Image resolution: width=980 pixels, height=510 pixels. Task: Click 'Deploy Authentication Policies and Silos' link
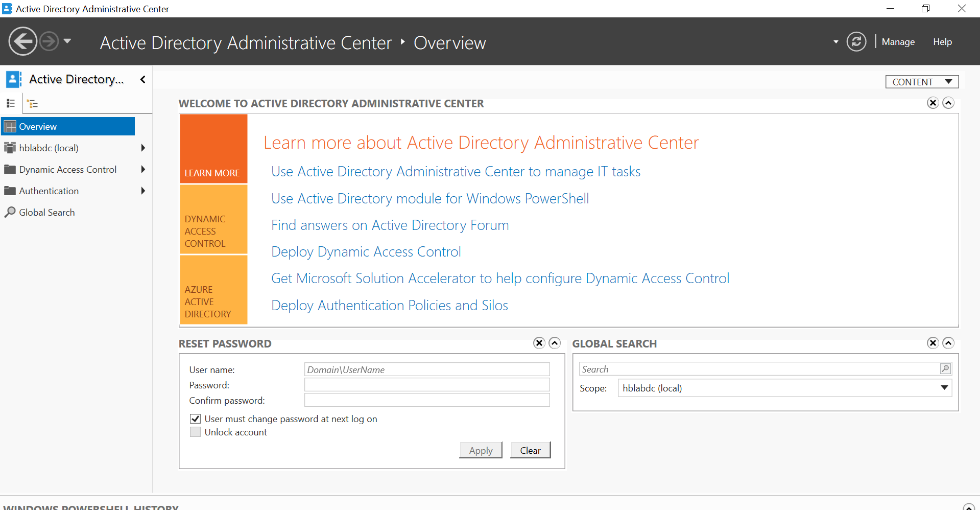point(390,305)
